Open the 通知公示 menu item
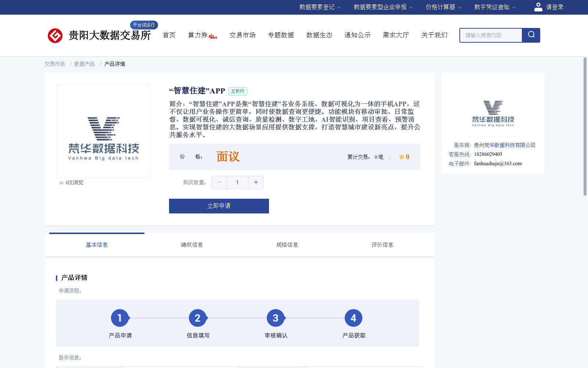 (x=358, y=35)
